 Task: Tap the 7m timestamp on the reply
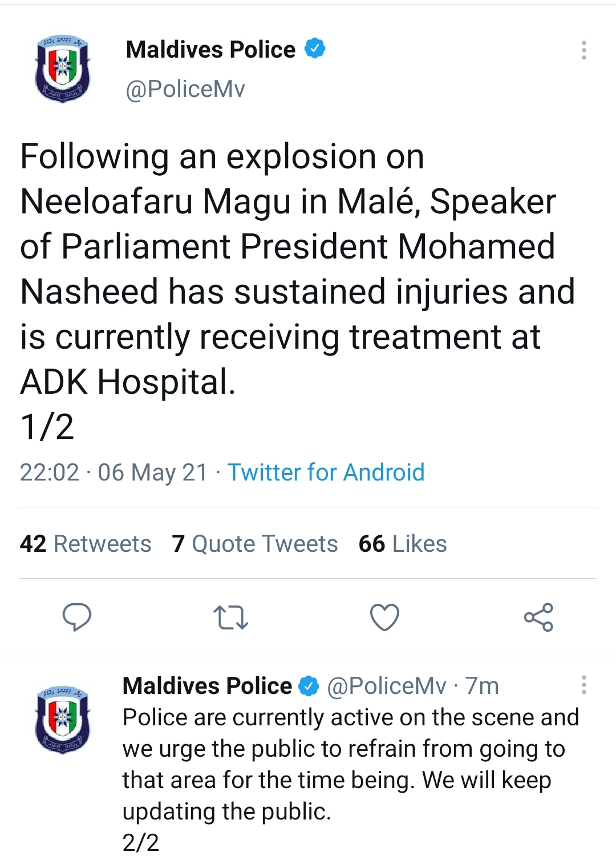[482, 685]
